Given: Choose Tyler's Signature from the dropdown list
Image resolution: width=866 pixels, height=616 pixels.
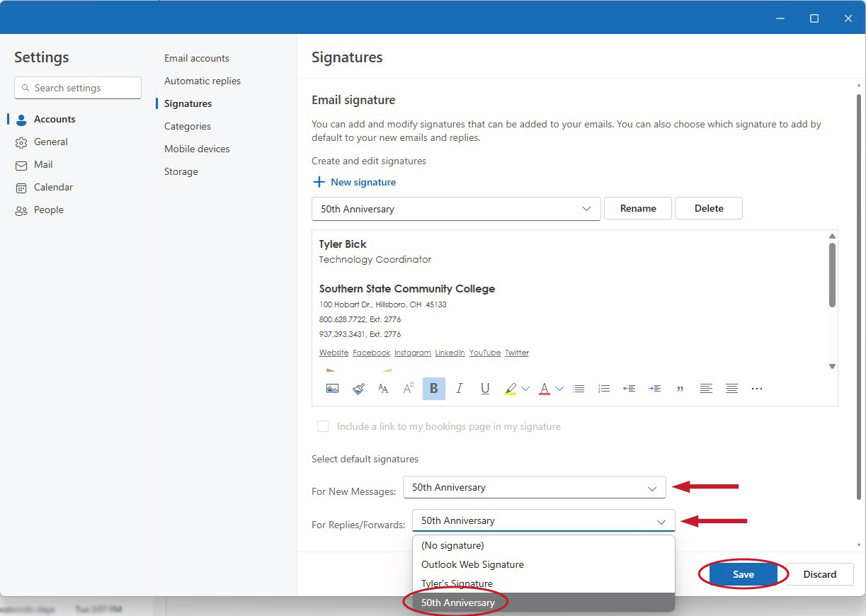Looking at the screenshot, I should [457, 583].
